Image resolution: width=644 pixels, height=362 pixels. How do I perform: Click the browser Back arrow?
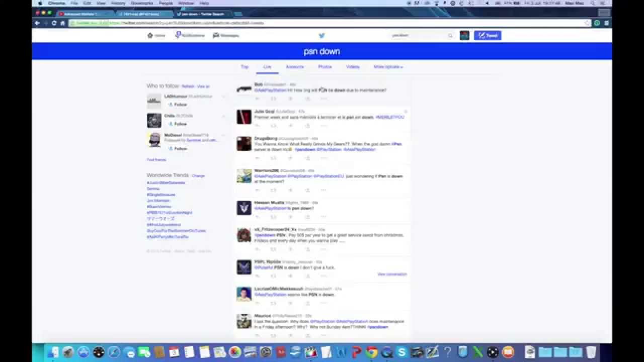click(x=37, y=23)
